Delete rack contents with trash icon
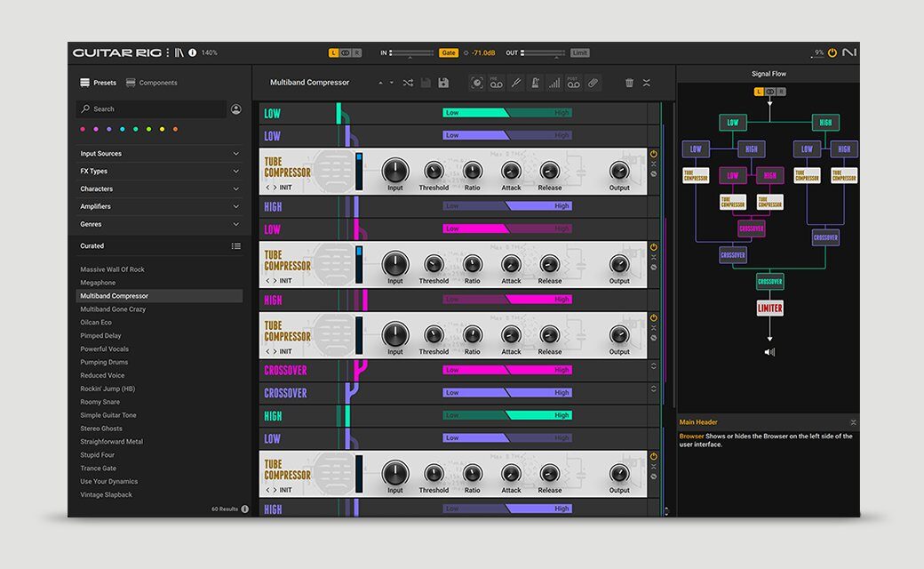The width and height of the screenshot is (924, 569). coord(629,84)
